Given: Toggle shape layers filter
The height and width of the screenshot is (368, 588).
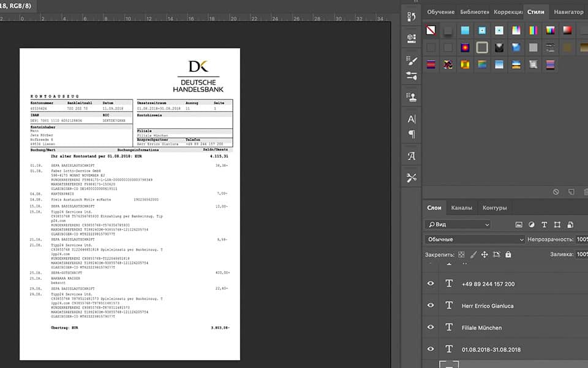Looking at the screenshot, I should point(557,224).
